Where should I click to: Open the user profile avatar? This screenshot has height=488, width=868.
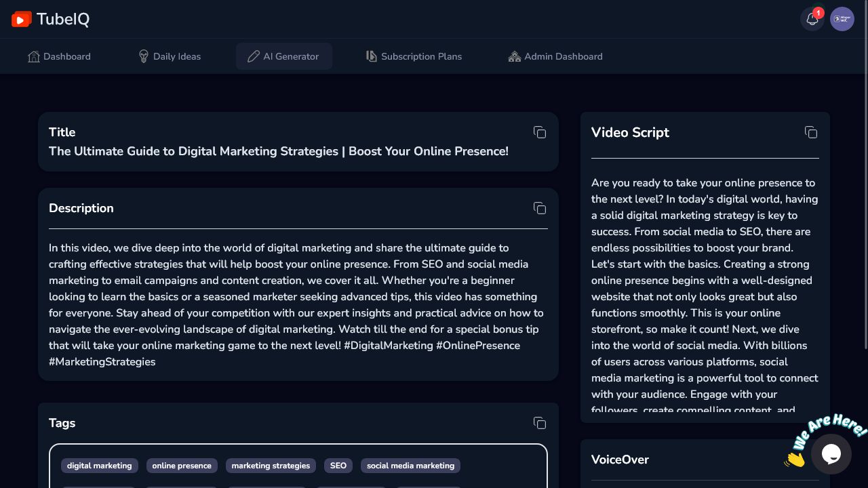pyautogui.click(x=842, y=19)
